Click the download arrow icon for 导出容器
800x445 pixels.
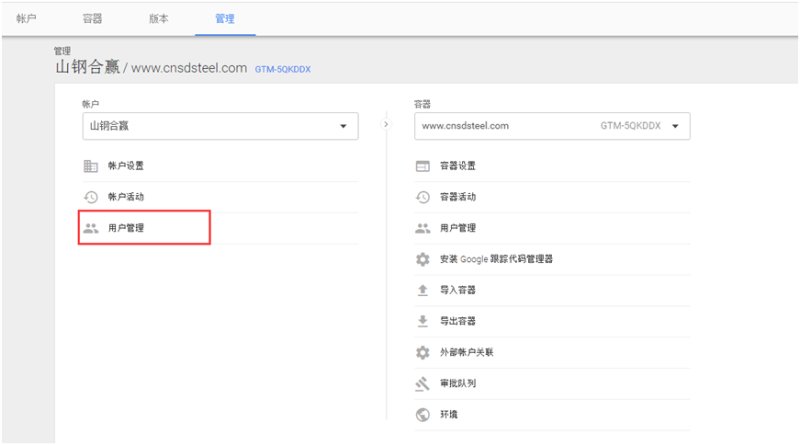click(x=422, y=321)
